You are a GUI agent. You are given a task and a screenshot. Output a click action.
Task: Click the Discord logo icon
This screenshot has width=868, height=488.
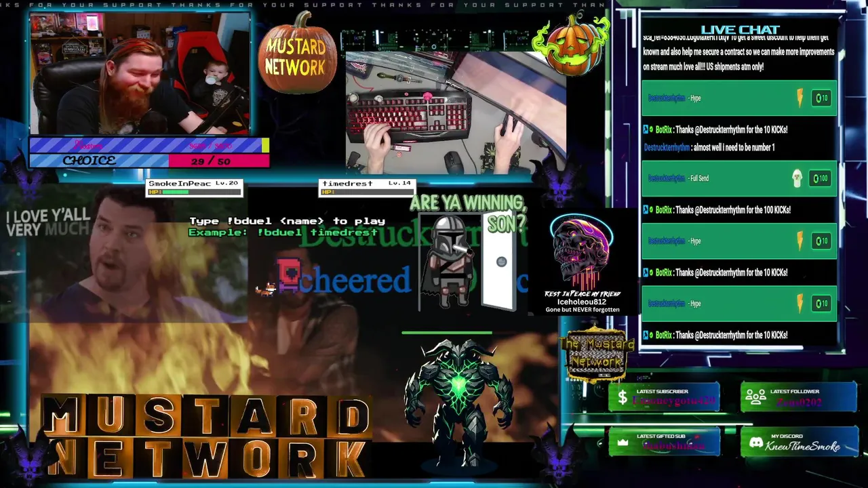(x=755, y=443)
